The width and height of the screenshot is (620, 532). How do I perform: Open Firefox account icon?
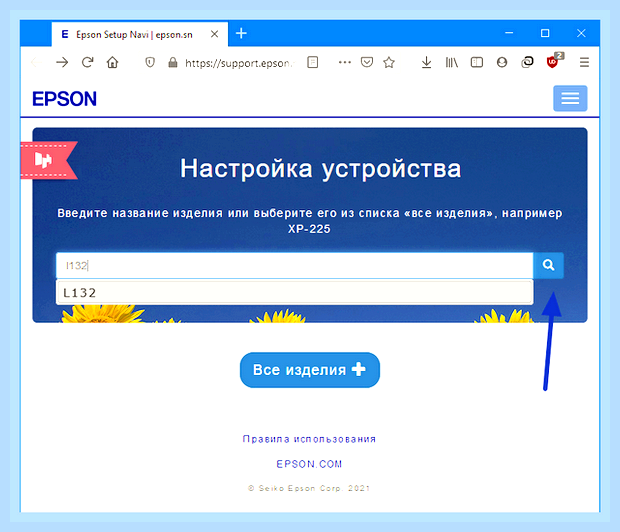point(502,62)
